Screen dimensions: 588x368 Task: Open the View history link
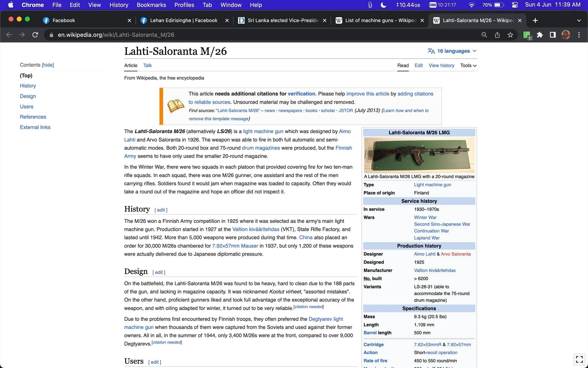tap(441, 66)
